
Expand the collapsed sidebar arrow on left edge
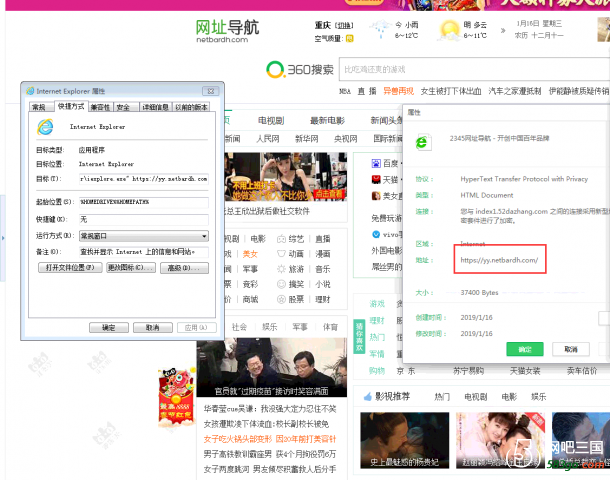pos(3,238)
